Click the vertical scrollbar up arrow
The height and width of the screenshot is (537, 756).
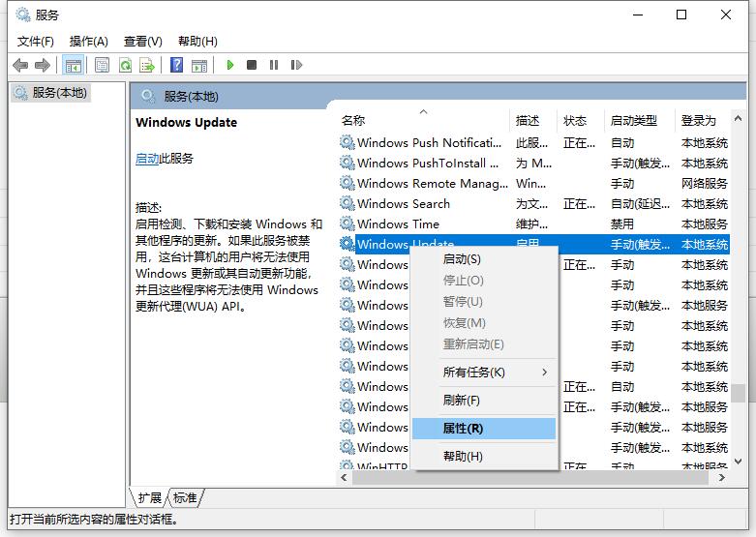click(739, 118)
